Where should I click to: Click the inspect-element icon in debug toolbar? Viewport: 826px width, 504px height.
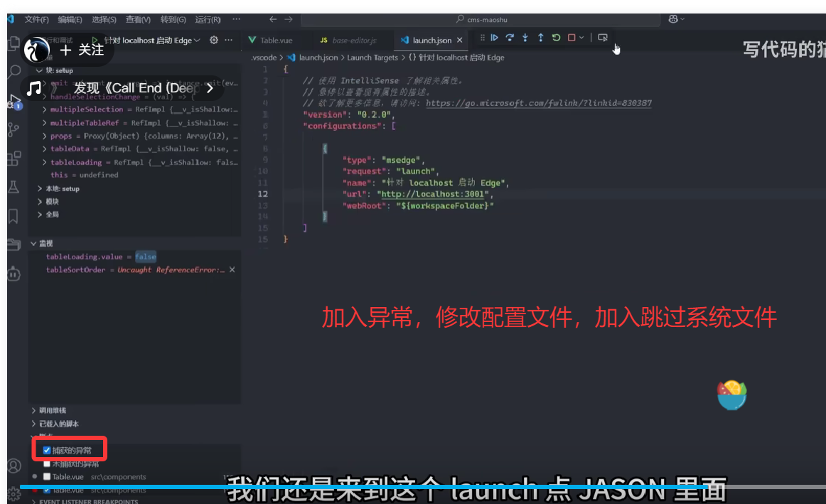tap(603, 38)
